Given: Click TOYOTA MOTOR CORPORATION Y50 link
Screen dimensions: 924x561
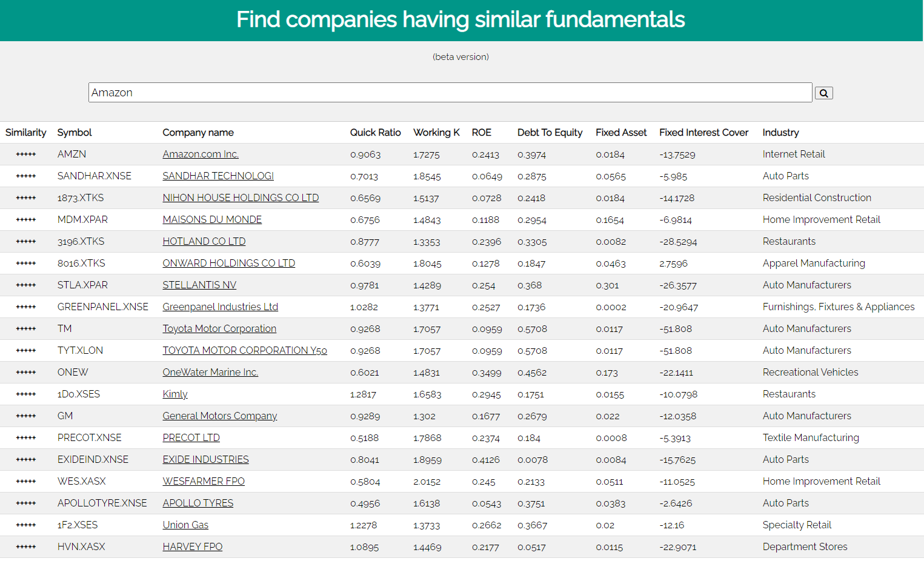Looking at the screenshot, I should [245, 351].
